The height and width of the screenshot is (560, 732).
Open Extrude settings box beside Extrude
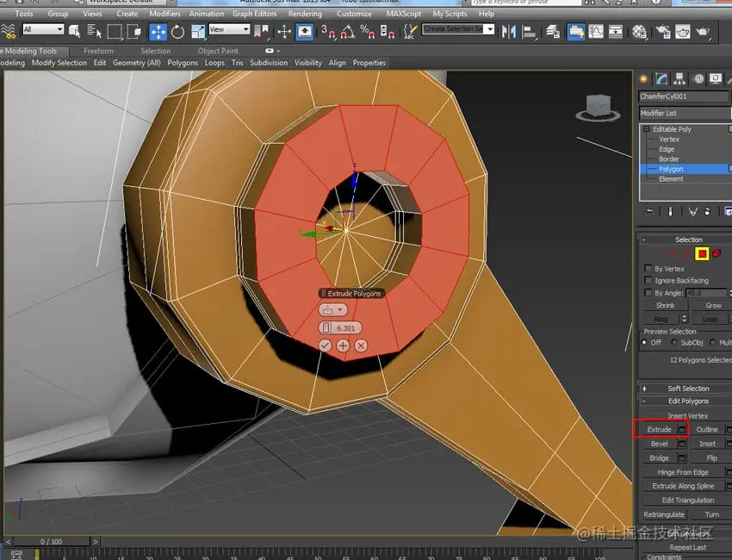[682, 429]
